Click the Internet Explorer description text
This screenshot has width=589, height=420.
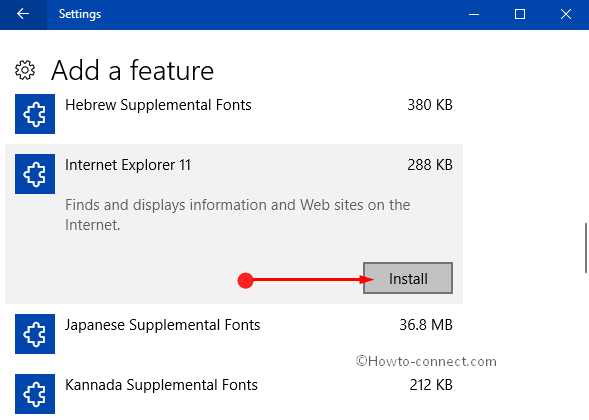[237, 215]
